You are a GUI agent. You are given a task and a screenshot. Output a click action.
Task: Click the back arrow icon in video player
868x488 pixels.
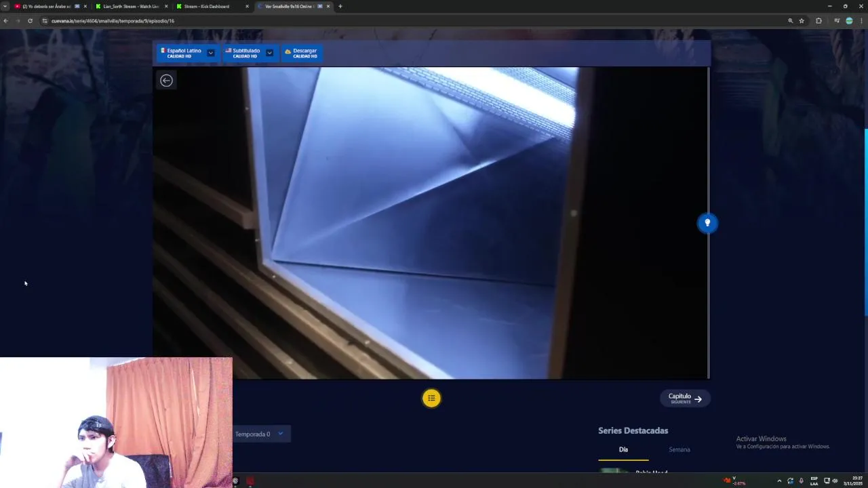[x=166, y=81]
